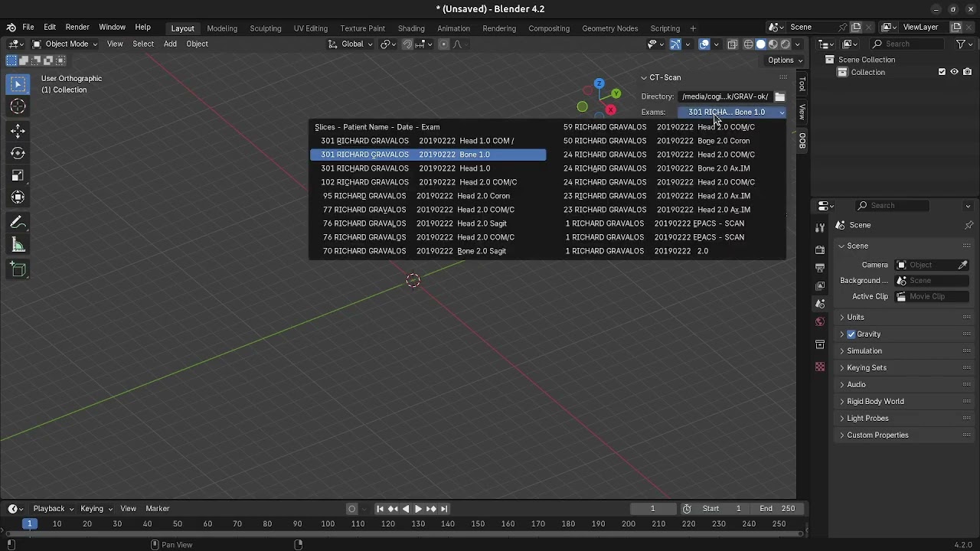The height and width of the screenshot is (551, 980).
Task: Choose the Rotate tool
Action: point(18,153)
